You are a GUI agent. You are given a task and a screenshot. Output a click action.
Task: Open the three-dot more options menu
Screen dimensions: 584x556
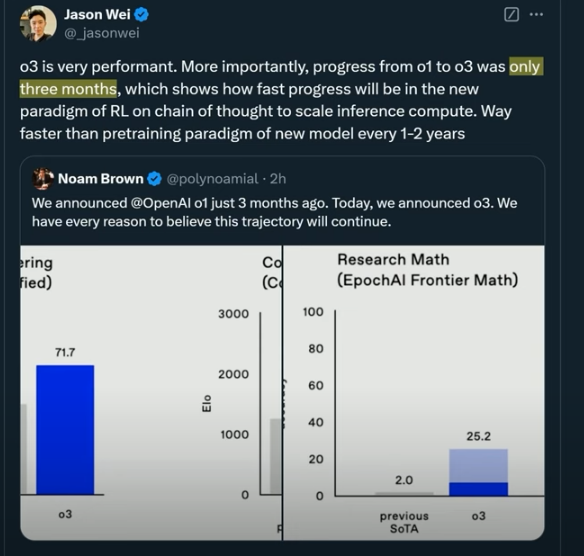coord(536,15)
